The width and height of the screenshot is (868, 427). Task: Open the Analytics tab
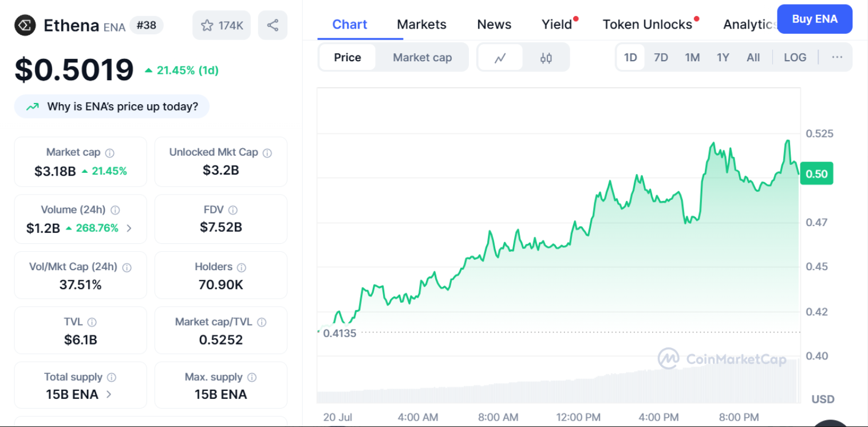point(750,24)
